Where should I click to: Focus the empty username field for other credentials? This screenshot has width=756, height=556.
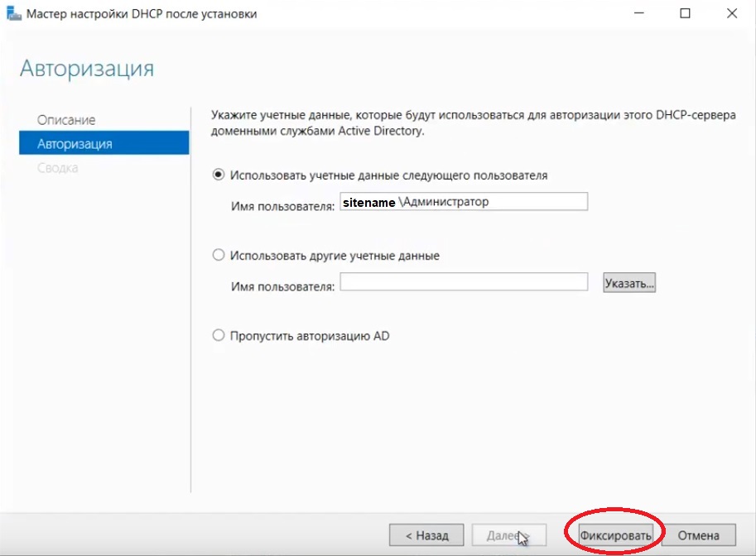click(x=464, y=283)
